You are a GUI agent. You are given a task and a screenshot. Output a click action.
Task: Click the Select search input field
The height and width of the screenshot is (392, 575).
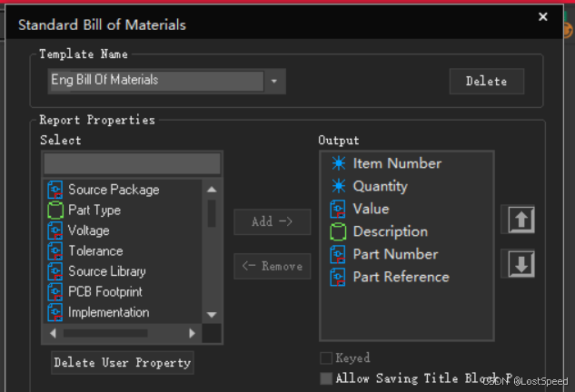(x=132, y=163)
